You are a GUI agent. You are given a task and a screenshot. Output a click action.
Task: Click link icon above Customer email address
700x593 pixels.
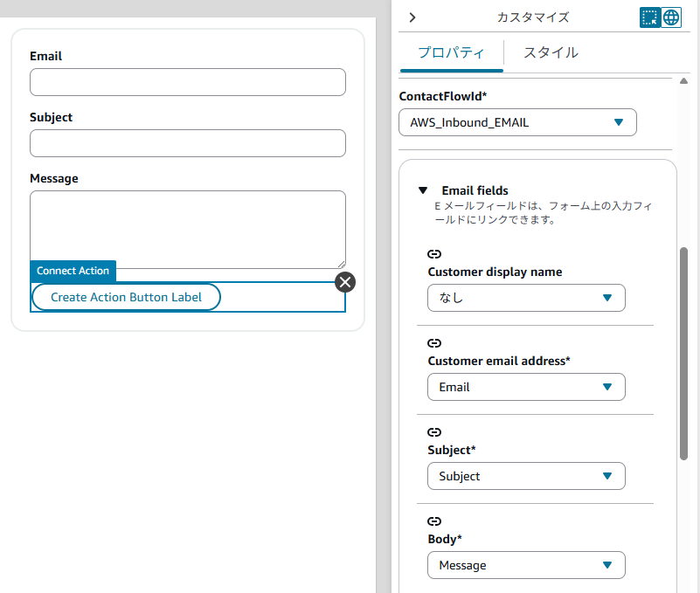(x=434, y=343)
